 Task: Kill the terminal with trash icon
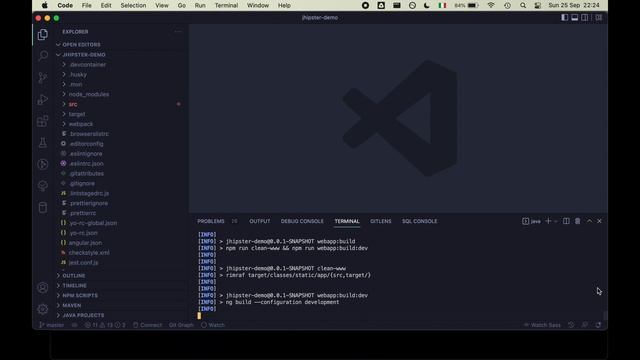(578, 221)
